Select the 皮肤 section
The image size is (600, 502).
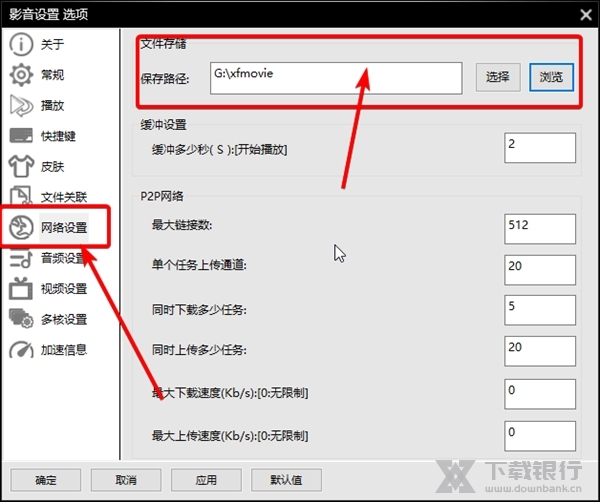pyautogui.click(x=52, y=166)
